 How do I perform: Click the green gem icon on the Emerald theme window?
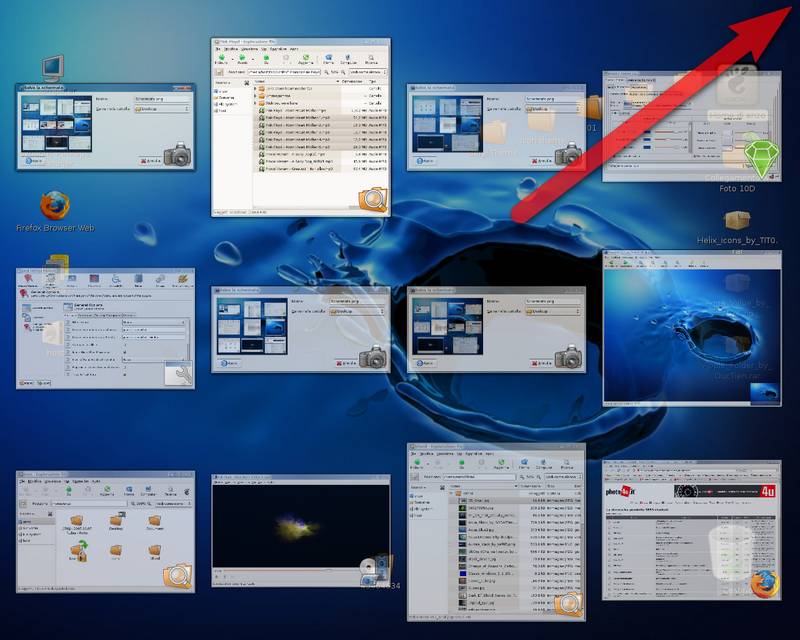tap(762, 160)
